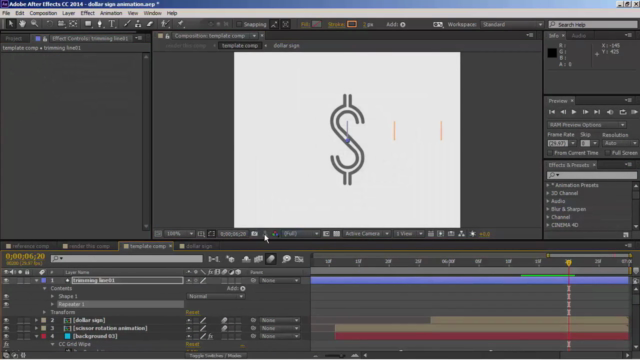Screen dimensions: 640x360
Task: Click the brainstorm icon in timeline toolbar
Action: 286,259
